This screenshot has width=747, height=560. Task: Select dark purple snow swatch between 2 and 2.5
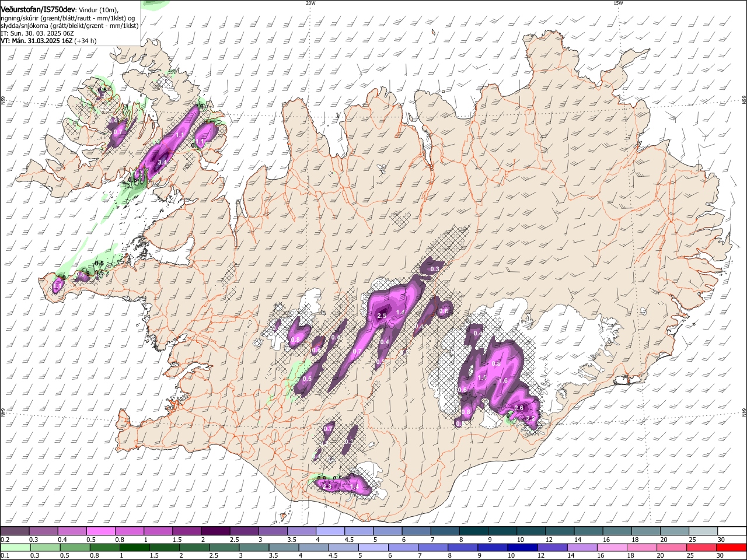(215, 531)
